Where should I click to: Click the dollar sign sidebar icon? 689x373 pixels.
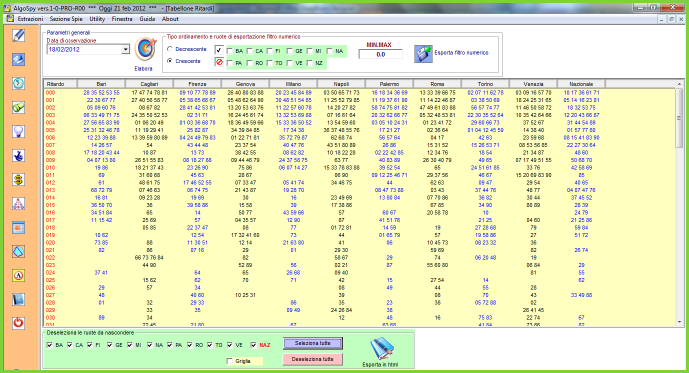point(18,179)
